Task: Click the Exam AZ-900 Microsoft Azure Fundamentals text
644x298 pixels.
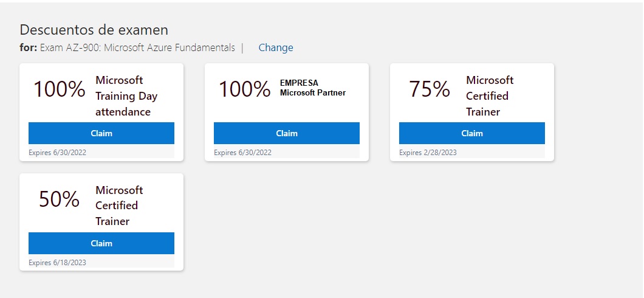Action: pos(137,47)
